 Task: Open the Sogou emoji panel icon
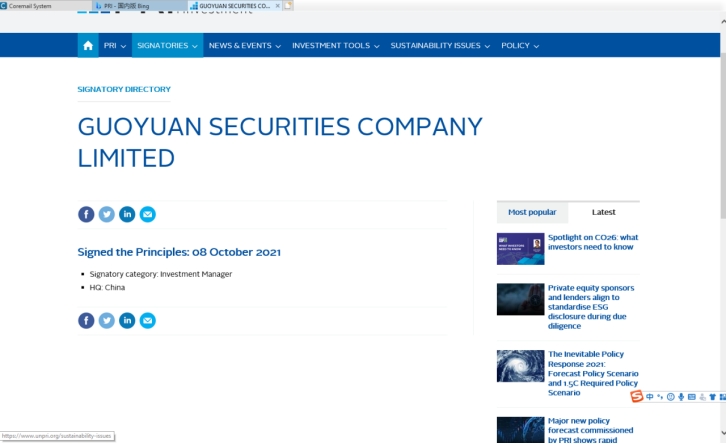(670, 397)
